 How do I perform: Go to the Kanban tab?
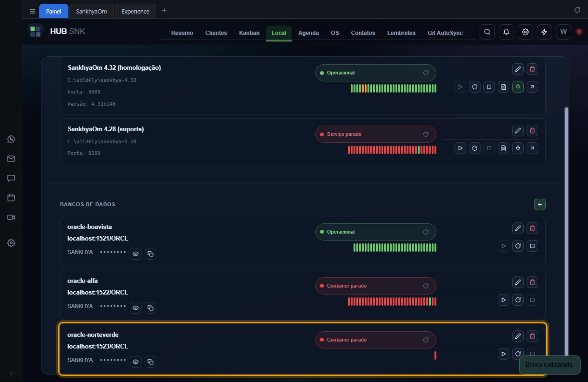click(249, 33)
